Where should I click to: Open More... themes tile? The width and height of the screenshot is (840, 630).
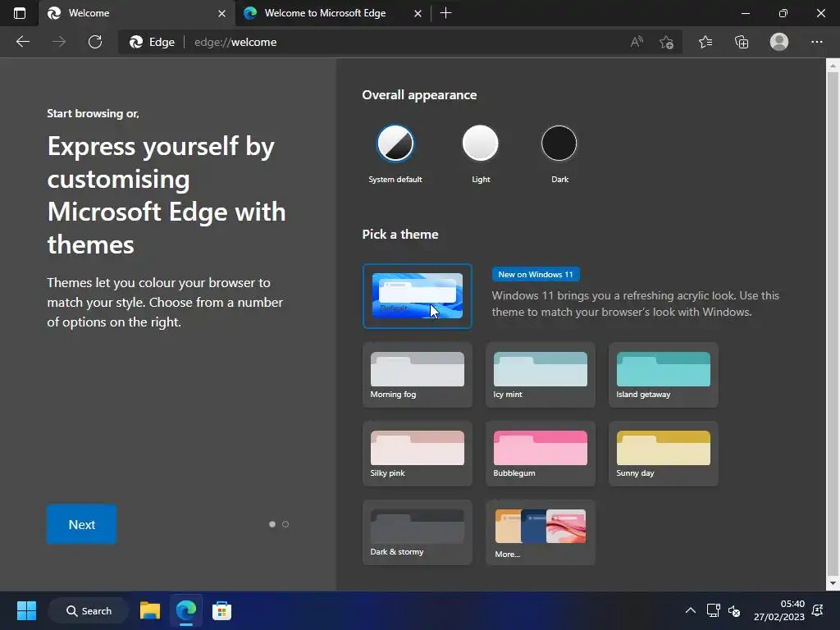click(540, 532)
